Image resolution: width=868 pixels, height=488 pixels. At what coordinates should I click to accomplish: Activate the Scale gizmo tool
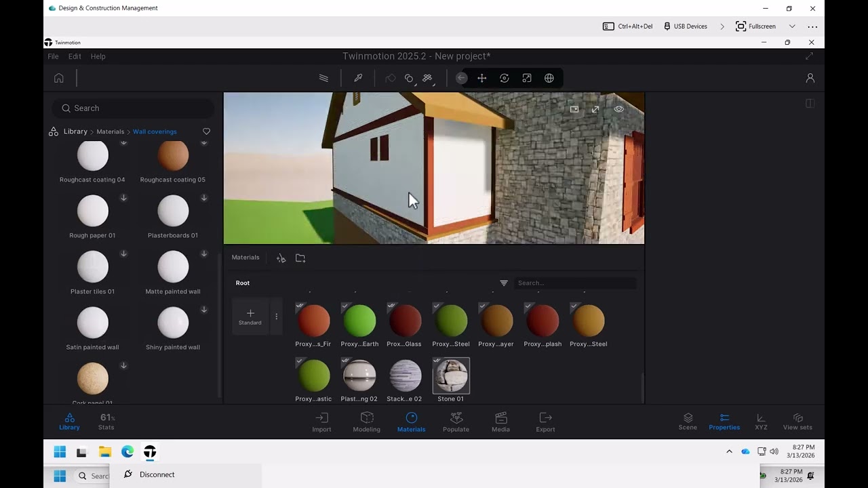point(527,78)
